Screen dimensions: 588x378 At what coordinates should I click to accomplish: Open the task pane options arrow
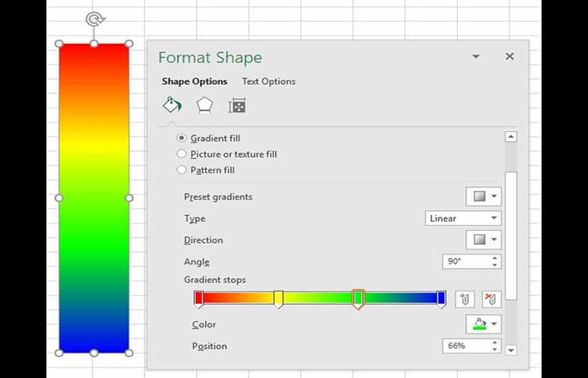pyautogui.click(x=476, y=56)
